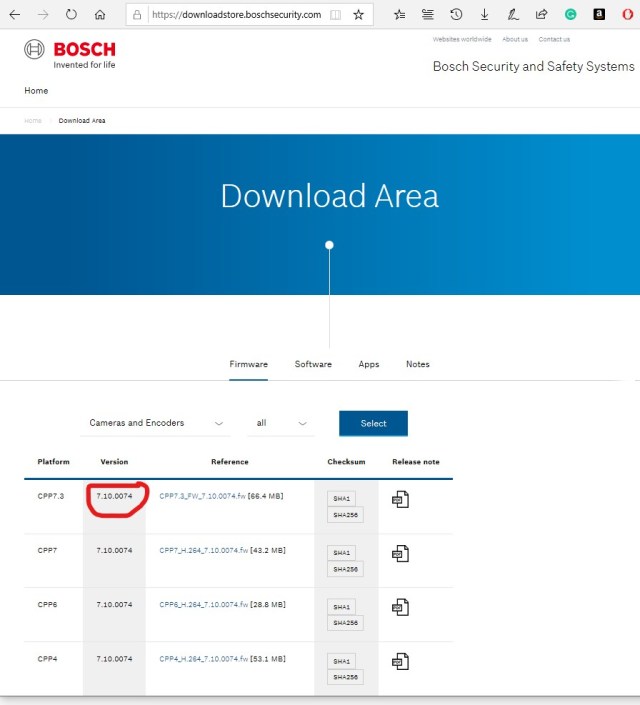Image resolution: width=640 pixels, height=705 pixels.
Task: Switch to the Software tab
Action: (313, 364)
